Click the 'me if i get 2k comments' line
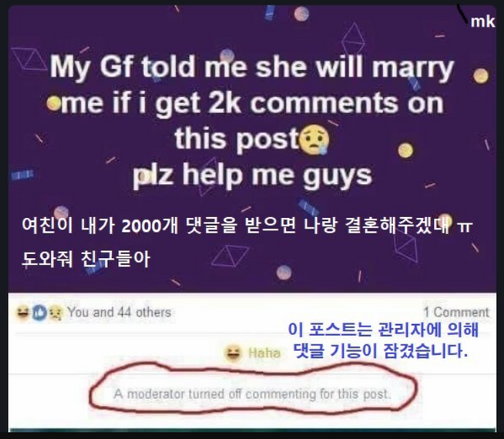 [x=252, y=103]
